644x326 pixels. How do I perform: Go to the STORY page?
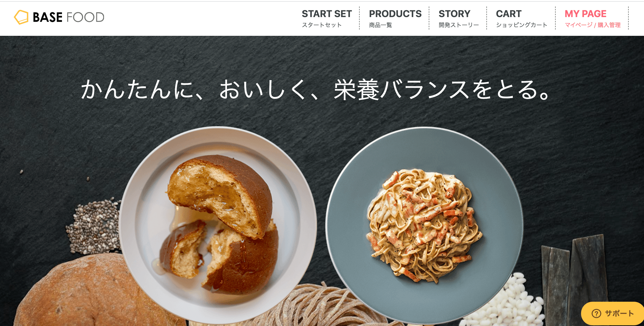point(454,14)
